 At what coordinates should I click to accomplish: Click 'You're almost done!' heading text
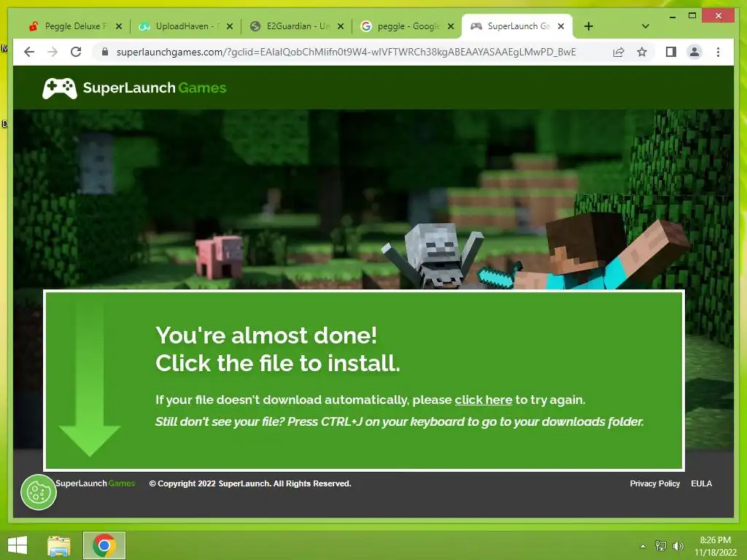[266, 335]
